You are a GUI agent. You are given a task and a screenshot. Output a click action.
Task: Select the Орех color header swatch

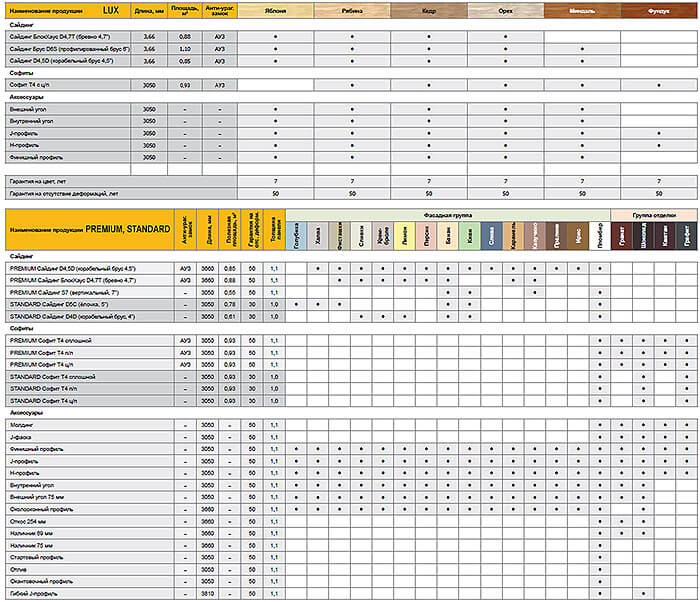505,11
